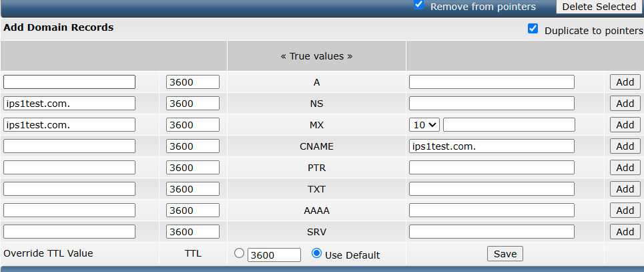Toggle the Duplicate to pointers checkbox
The height and width of the screenshot is (272, 644).
533,29
